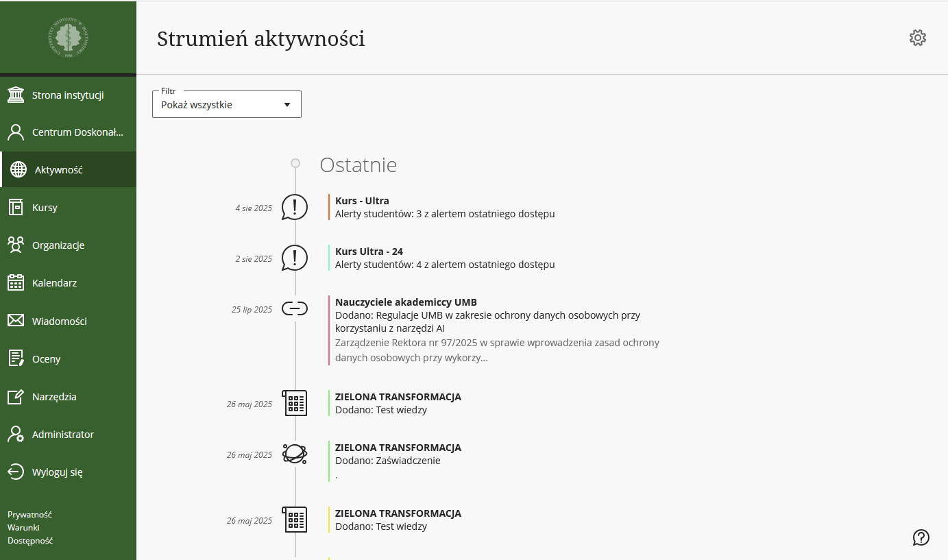Open the activity stream settings gear

coord(917,38)
